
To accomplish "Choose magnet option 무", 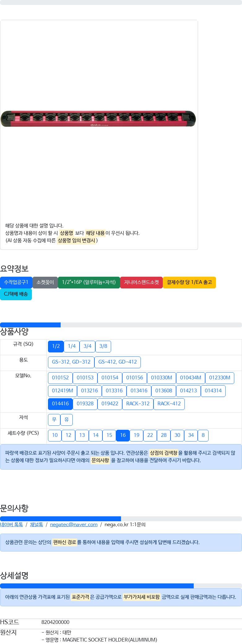I will pyautogui.click(x=54, y=420).
